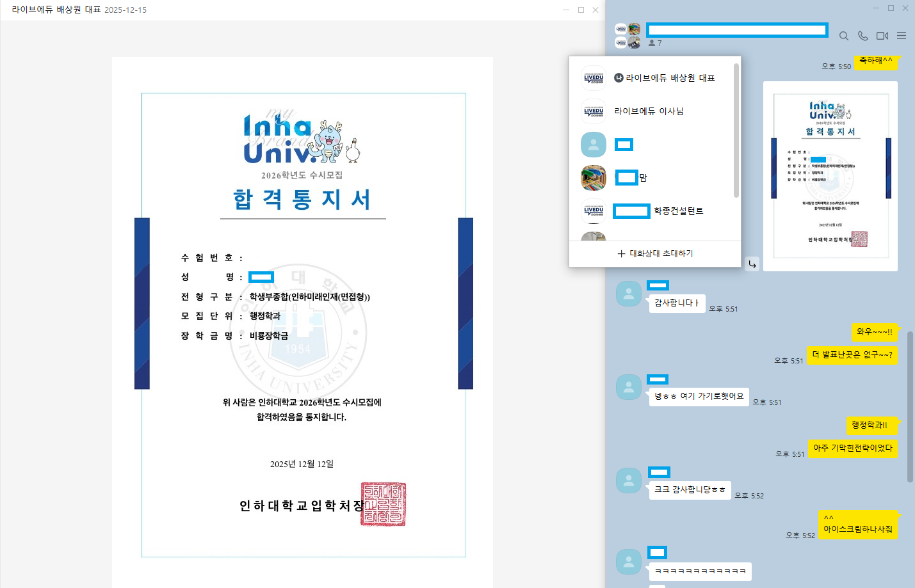
Task: Click the '더 발표난곳은 없구~~?' message bubble
Action: pos(852,354)
